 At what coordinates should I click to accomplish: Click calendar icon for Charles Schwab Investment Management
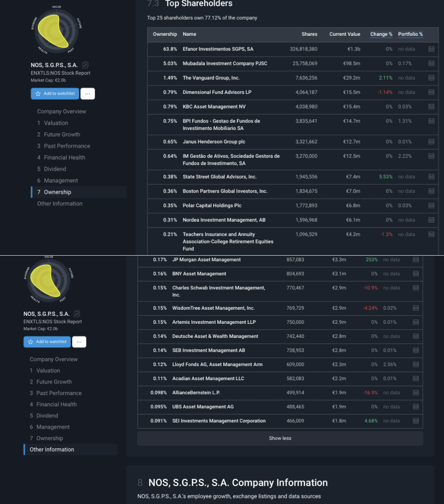pos(416,288)
